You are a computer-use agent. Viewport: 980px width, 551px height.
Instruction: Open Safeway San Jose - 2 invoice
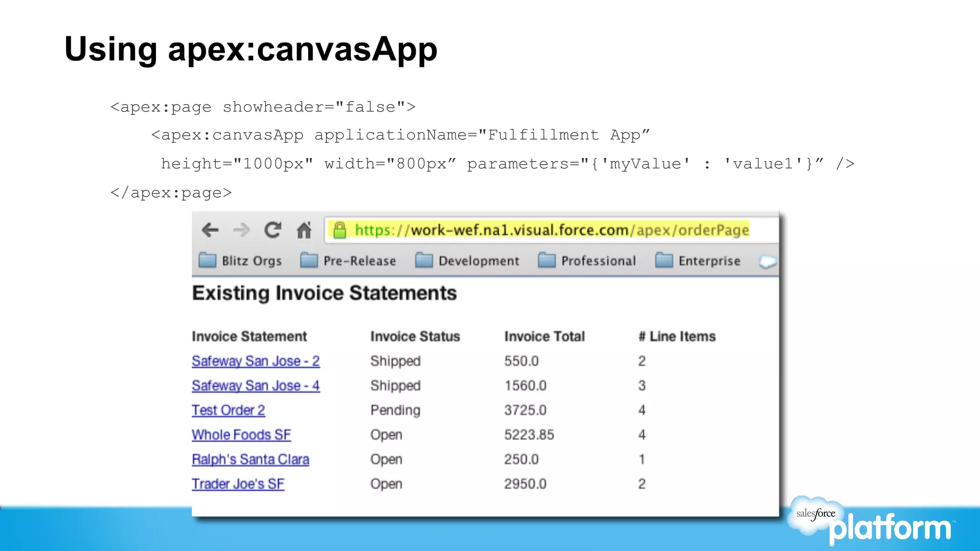256,361
